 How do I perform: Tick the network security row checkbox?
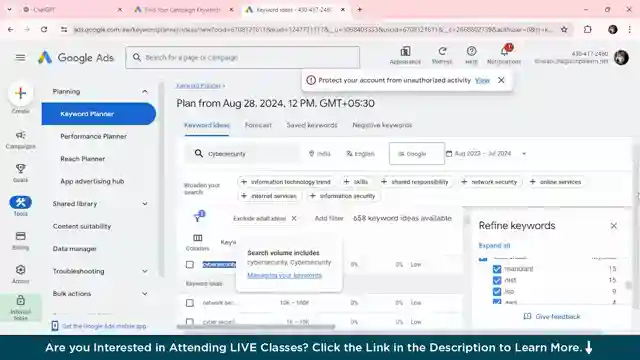[190, 303]
